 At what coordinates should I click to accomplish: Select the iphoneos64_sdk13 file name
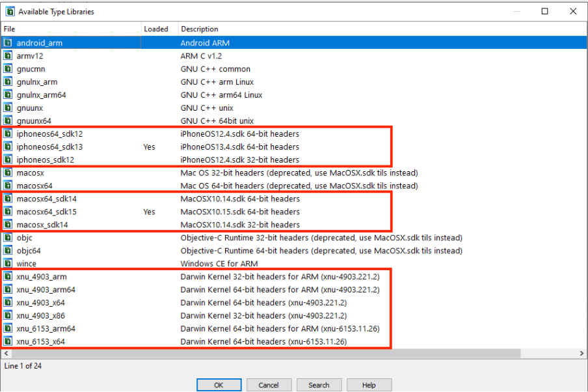49,147
